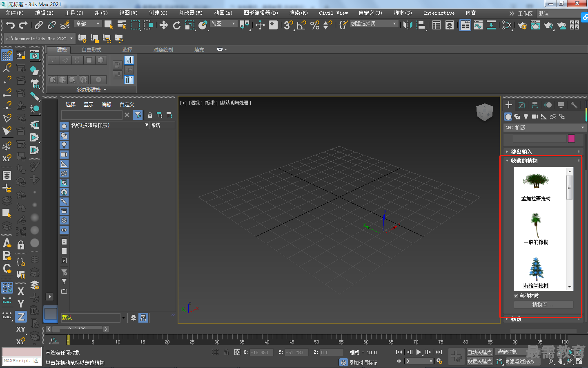Open the Modify panel tab icon

coord(522,105)
